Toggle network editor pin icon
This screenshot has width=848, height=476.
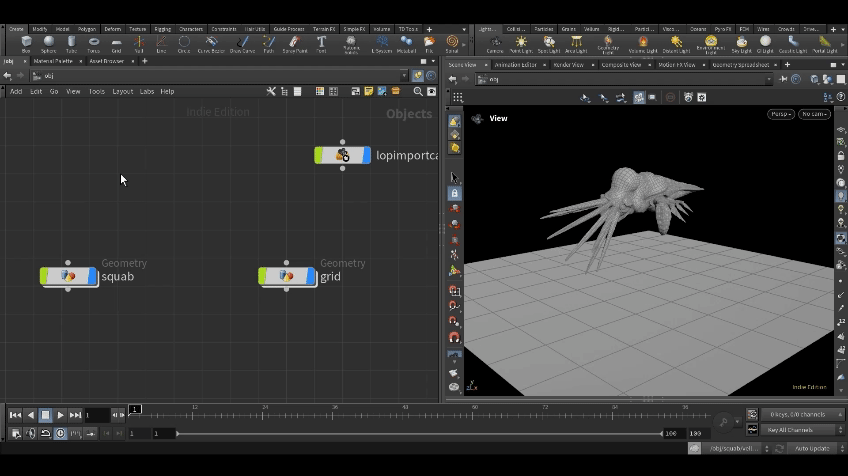418,76
